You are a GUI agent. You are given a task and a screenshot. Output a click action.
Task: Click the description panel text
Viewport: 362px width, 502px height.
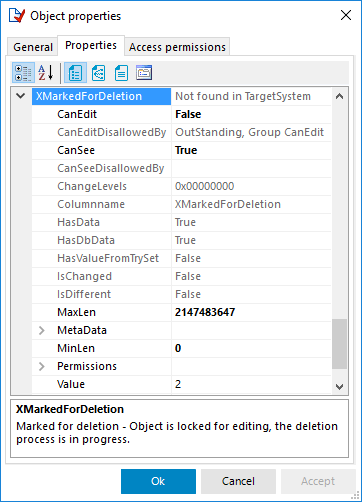click(177, 433)
